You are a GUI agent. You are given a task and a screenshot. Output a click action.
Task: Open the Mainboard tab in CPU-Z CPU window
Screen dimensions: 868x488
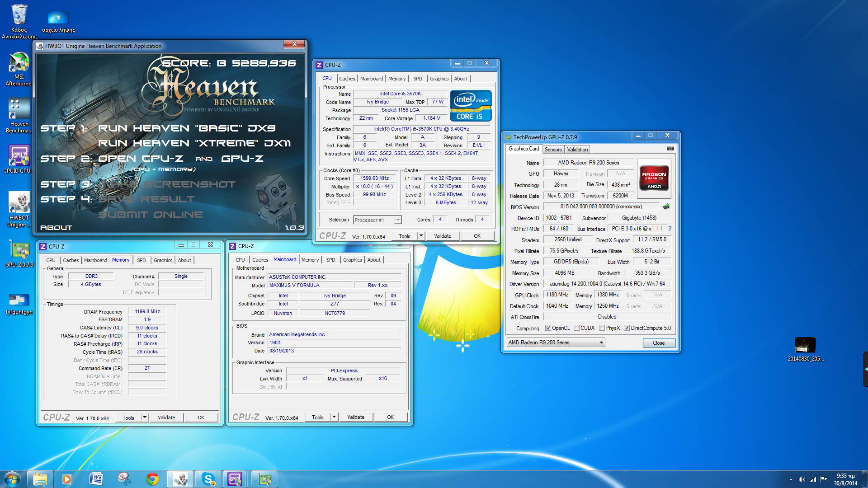(372, 79)
